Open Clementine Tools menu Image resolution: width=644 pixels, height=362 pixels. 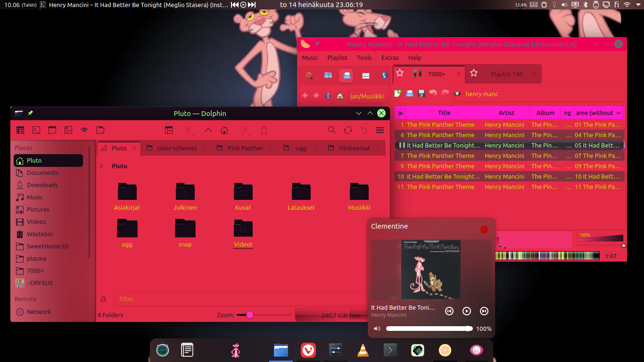coord(364,58)
